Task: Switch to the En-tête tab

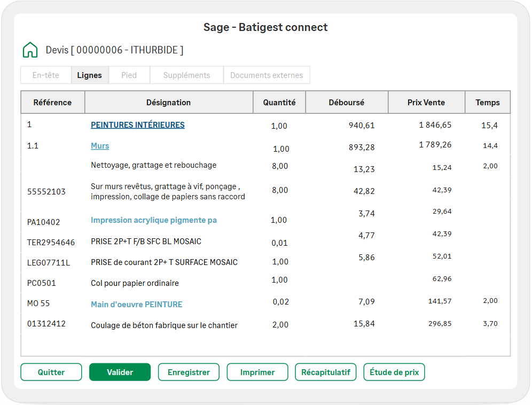Action: (x=46, y=75)
